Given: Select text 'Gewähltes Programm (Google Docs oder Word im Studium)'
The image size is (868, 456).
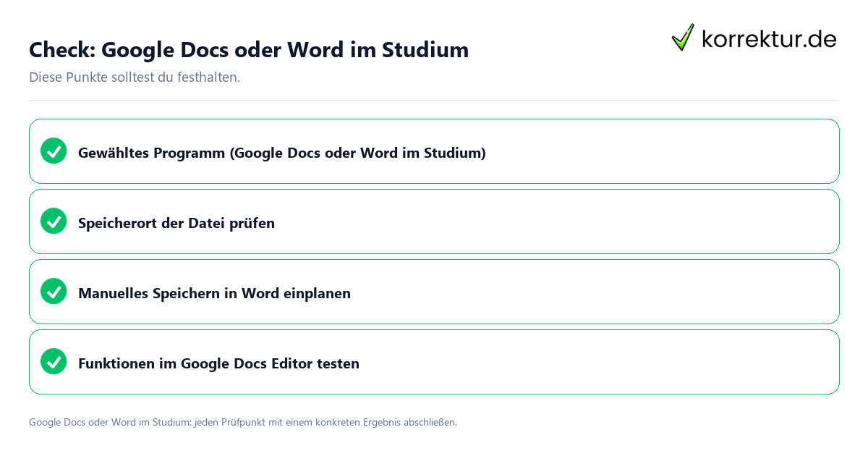Looking at the screenshot, I should 282,153.
